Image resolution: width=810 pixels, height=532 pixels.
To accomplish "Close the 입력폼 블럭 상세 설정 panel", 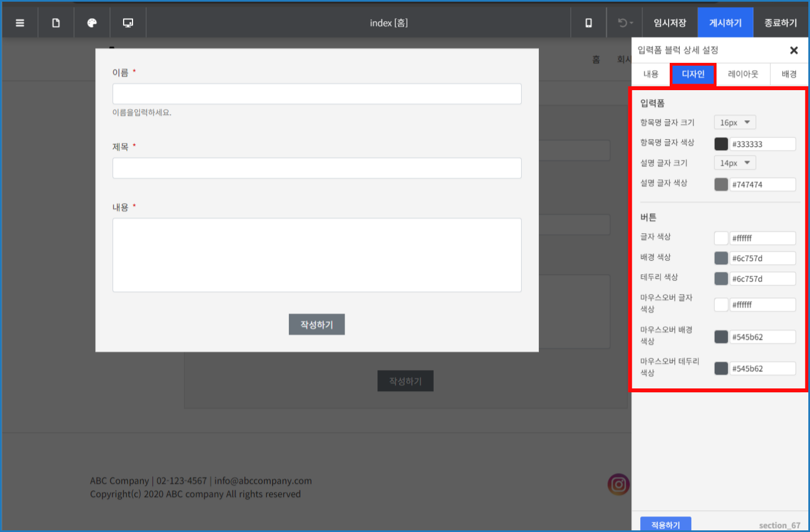I will 794,50.
